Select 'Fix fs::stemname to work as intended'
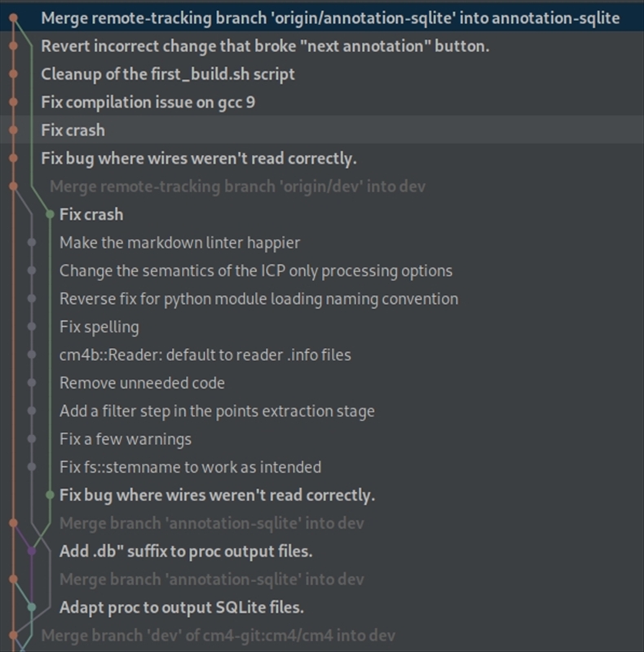This screenshot has width=644, height=652. click(190, 468)
